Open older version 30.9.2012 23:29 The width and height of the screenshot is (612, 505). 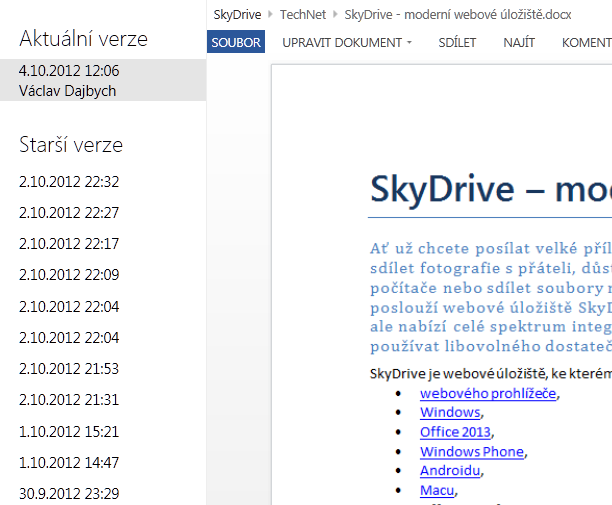(69, 494)
